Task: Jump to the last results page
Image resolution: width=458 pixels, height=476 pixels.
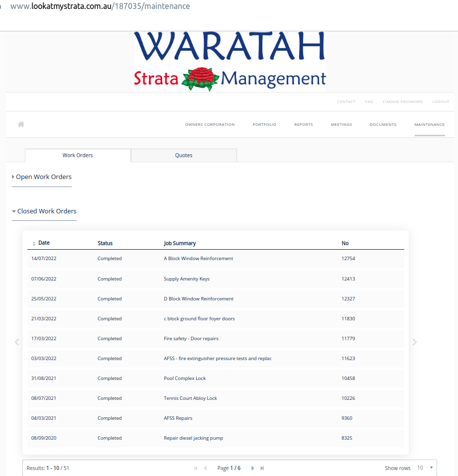Action: pos(262,468)
